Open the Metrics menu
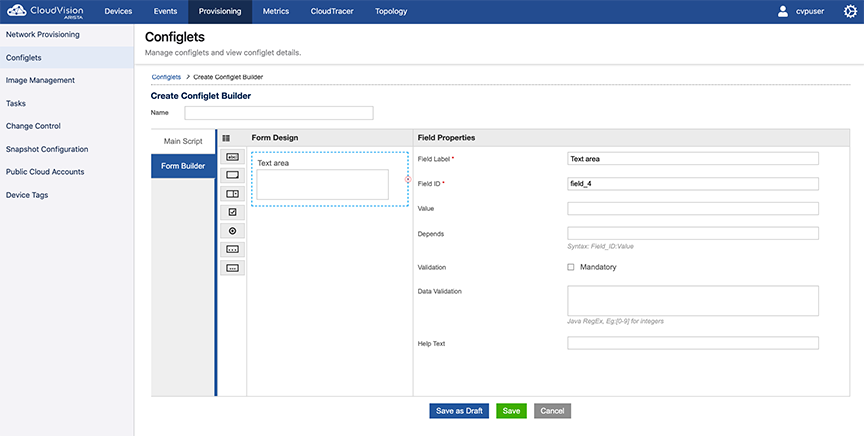The image size is (864, 436). click(276, 11)
